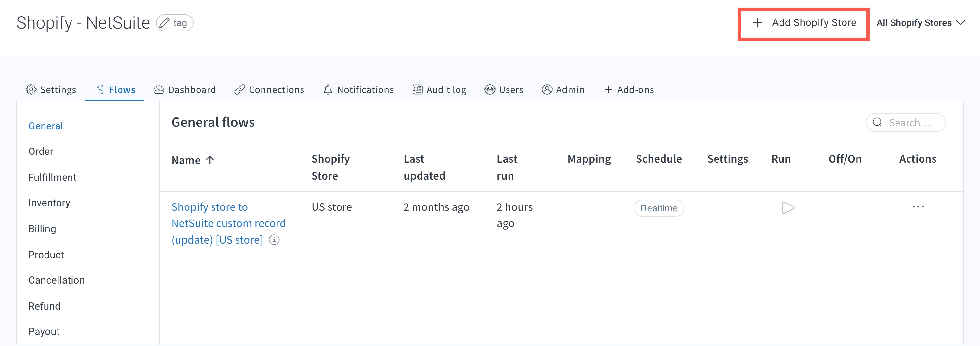980x346 pixels.
Task: Open the Add-ons tab
Action: (x=629, y=89)
